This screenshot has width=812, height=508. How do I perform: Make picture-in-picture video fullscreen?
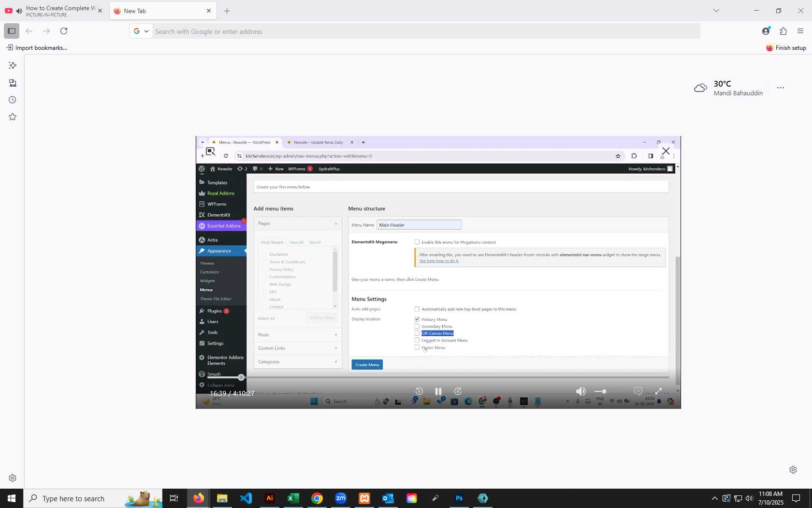[658, 391]
